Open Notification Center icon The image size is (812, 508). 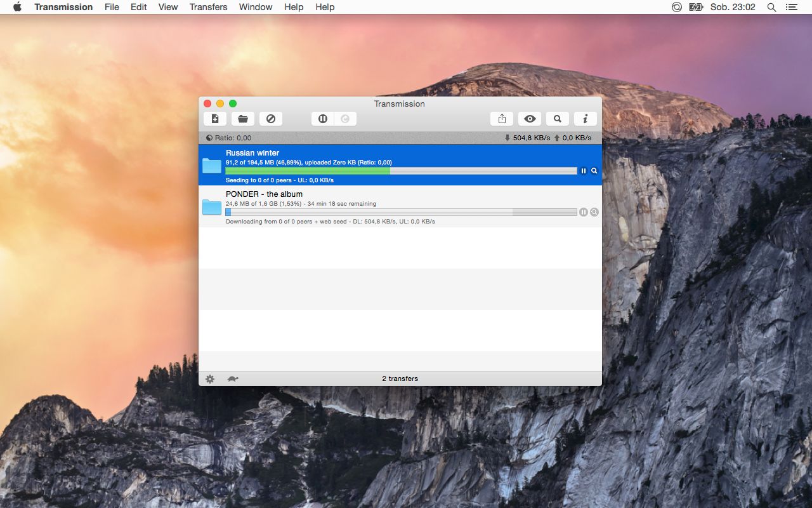coord(791,7)
